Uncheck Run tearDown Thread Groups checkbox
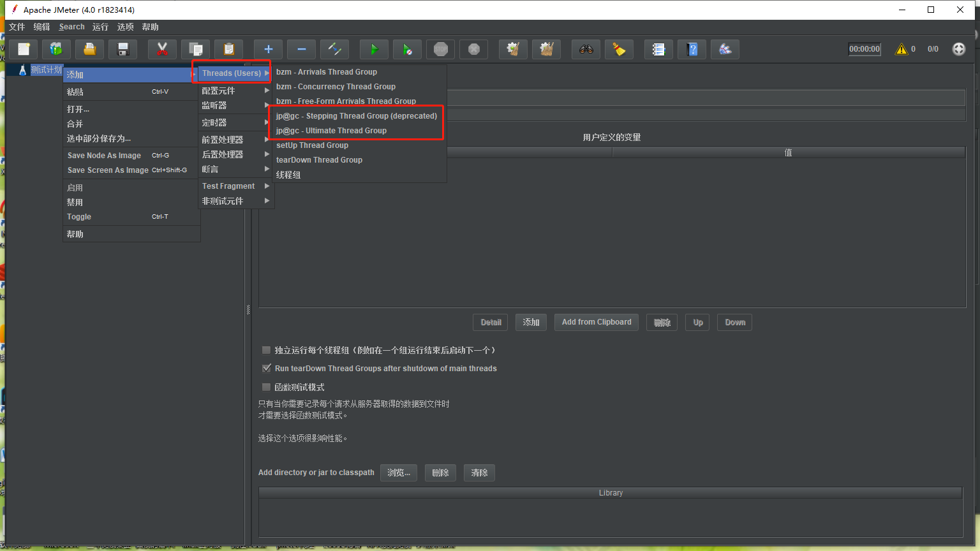The image size is (980, 551). 267,369
